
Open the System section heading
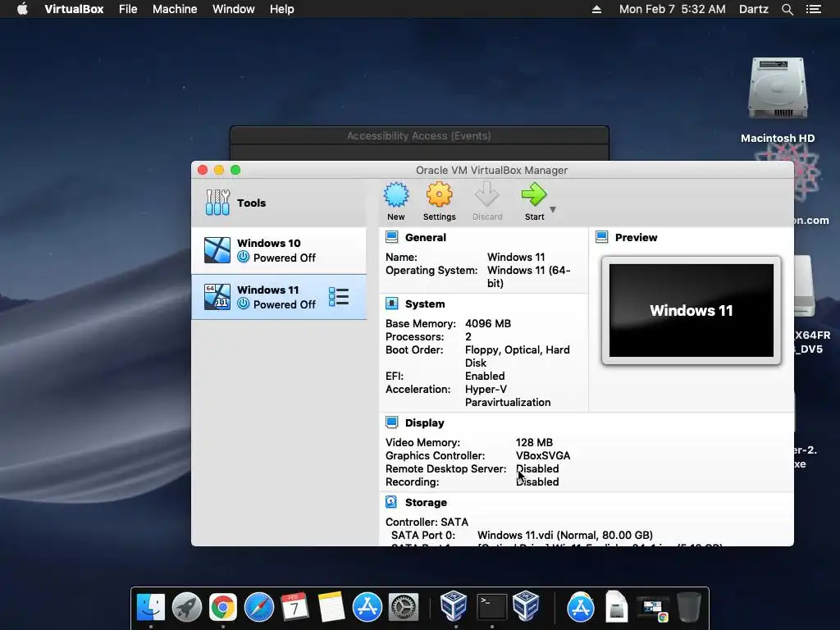coord(425,304)
